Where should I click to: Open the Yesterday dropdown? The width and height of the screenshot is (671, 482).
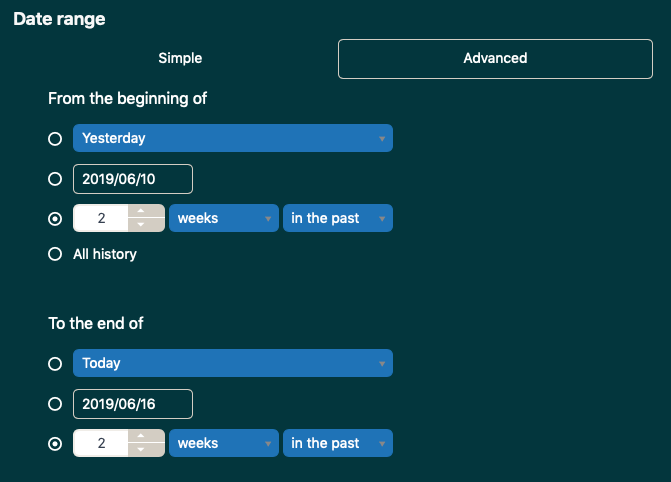[232, 138]
